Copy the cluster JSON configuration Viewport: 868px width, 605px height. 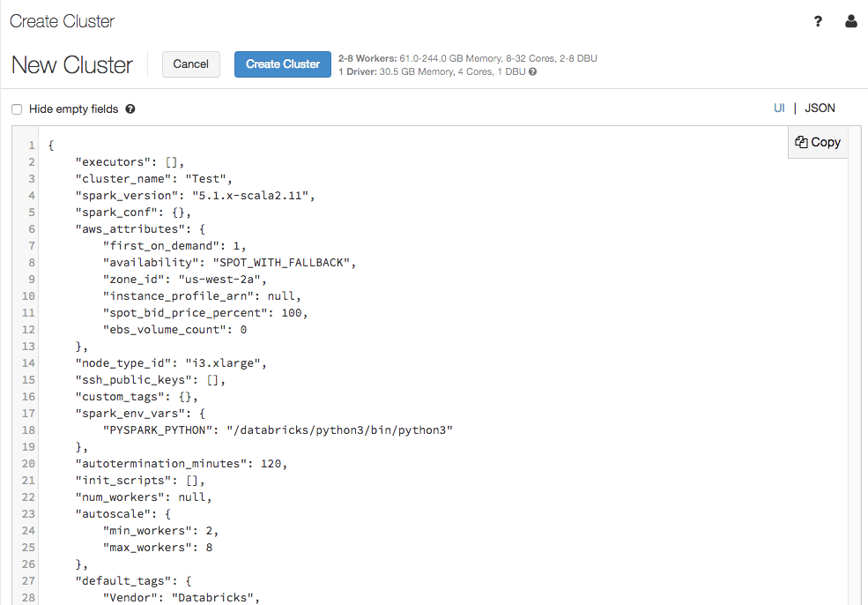pyautogui.click(x=818, y=142)
